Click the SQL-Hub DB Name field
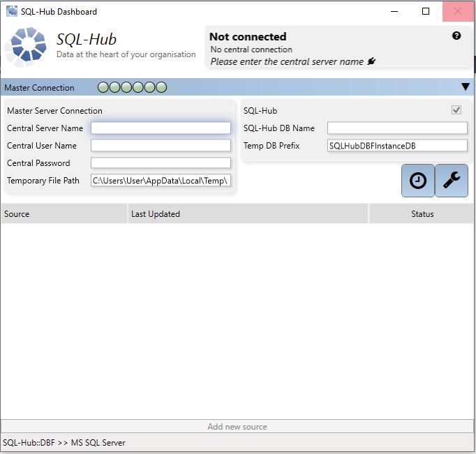The image size is (476, 454). (397, 128)
